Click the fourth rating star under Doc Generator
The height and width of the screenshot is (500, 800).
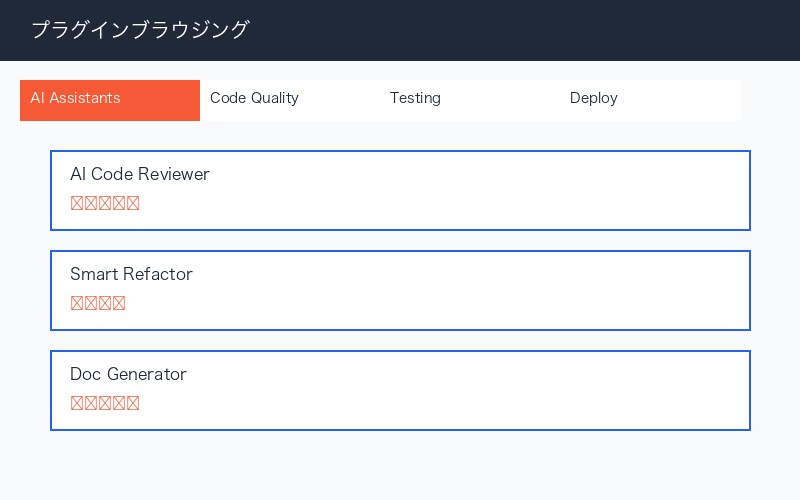coord(119,403)
